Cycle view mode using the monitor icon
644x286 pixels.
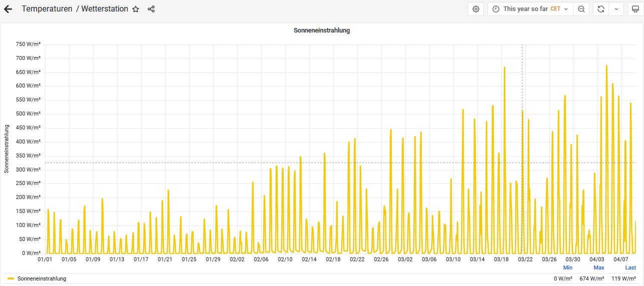[635, 9]
